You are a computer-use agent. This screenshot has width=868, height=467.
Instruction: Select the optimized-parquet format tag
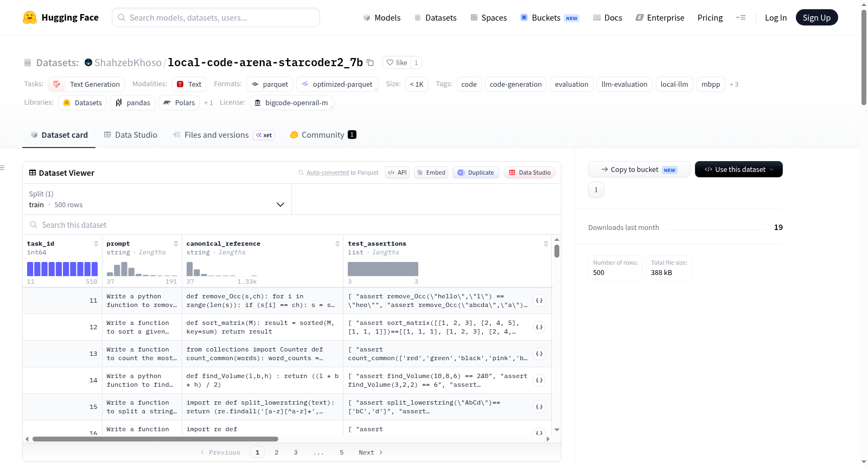pyautogui.click(x=337, y=84)
